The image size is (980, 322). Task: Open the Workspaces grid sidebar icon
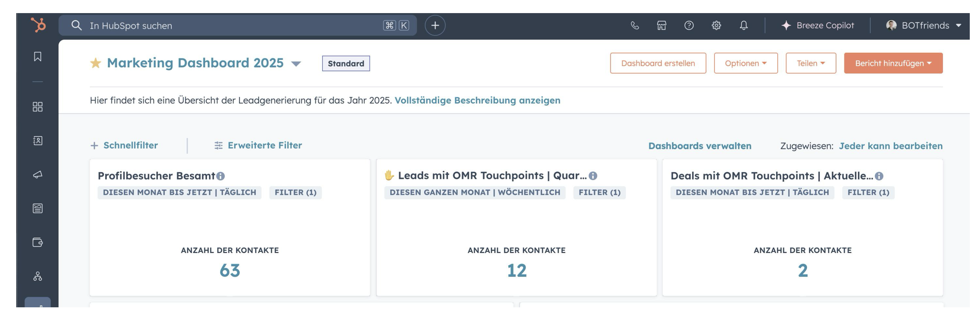(37, 106)
